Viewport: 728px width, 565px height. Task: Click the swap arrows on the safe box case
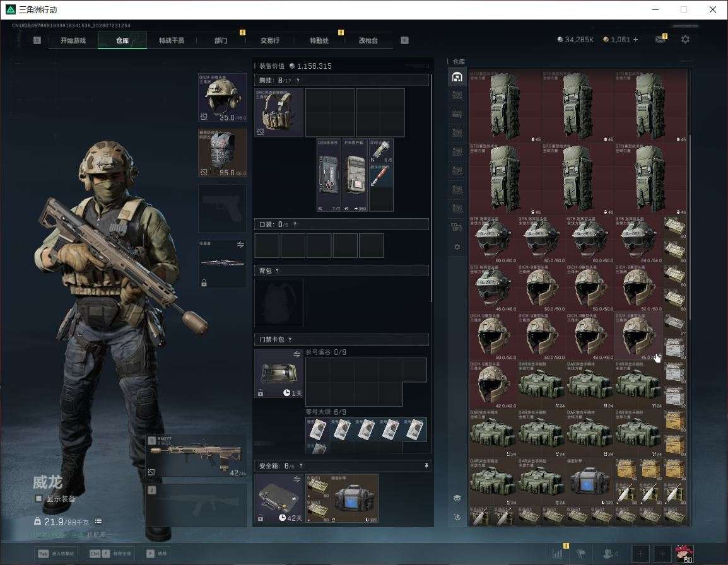(x=296, y=479)
